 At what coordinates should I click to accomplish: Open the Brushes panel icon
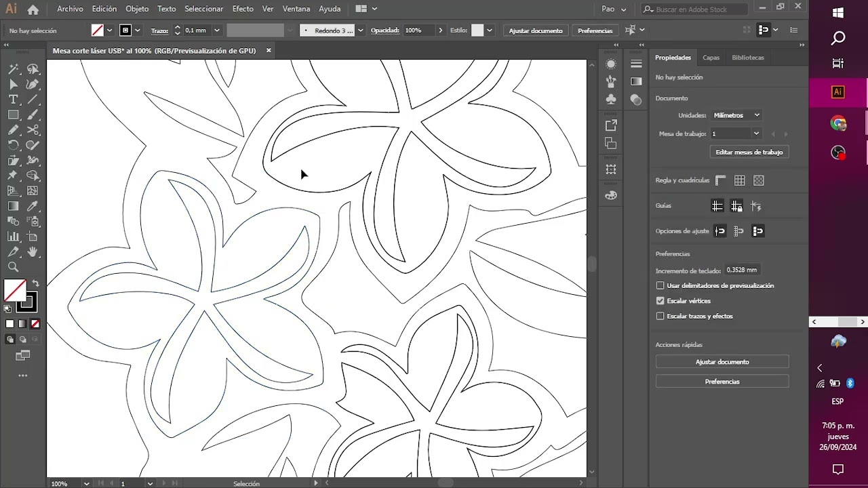point(611,82)
